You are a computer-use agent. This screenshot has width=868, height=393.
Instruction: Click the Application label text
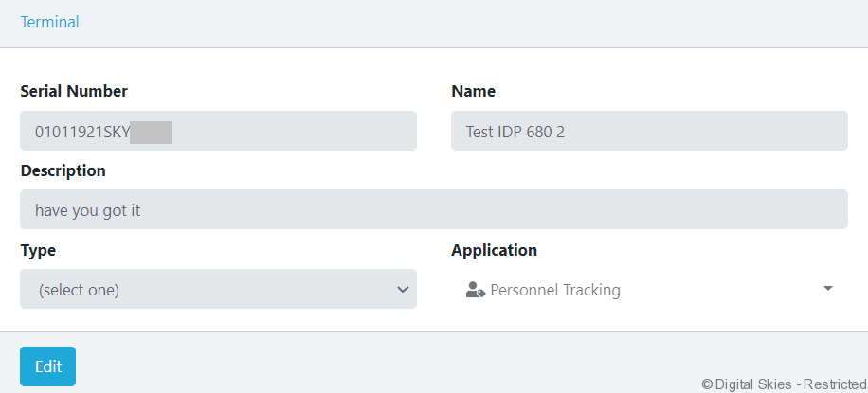[494, 250]
